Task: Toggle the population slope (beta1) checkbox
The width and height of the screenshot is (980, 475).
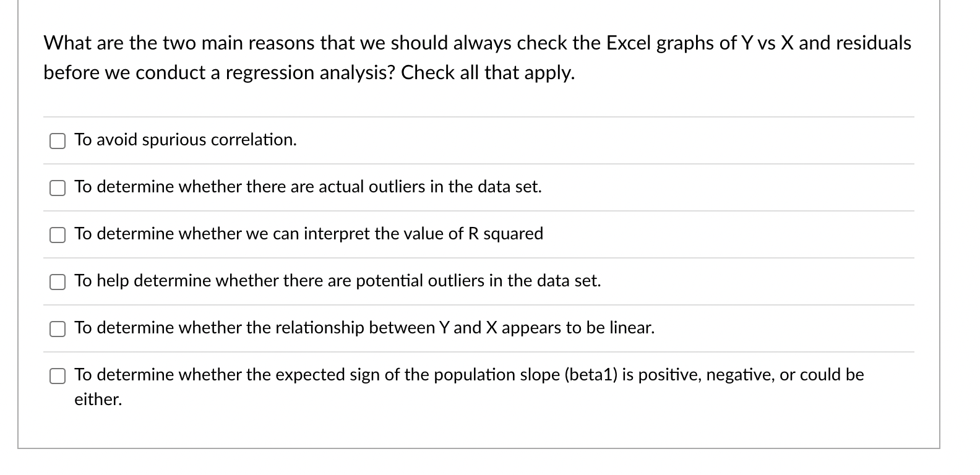Action: click(58, 376)
